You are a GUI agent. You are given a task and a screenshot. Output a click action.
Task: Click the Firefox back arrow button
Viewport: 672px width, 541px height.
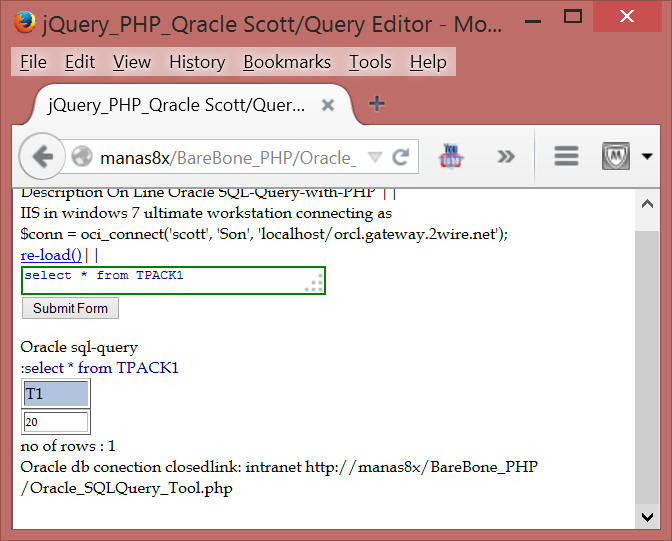42,156
